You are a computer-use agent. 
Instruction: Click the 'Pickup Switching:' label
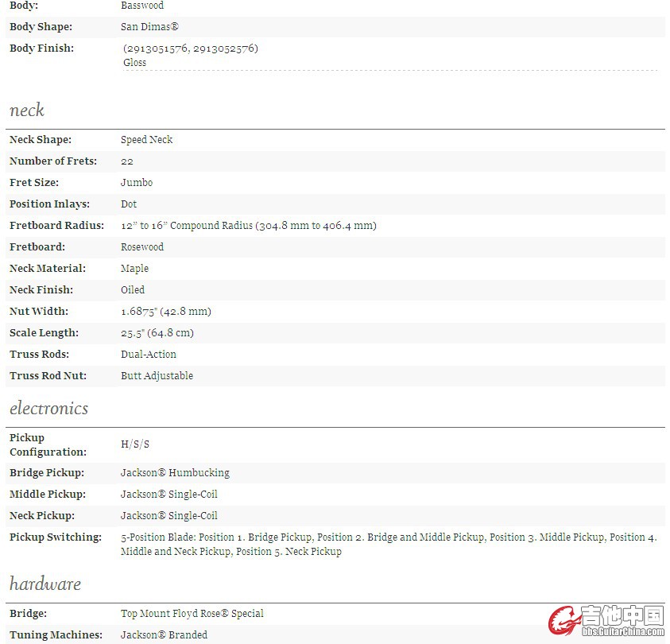point(56,537)
